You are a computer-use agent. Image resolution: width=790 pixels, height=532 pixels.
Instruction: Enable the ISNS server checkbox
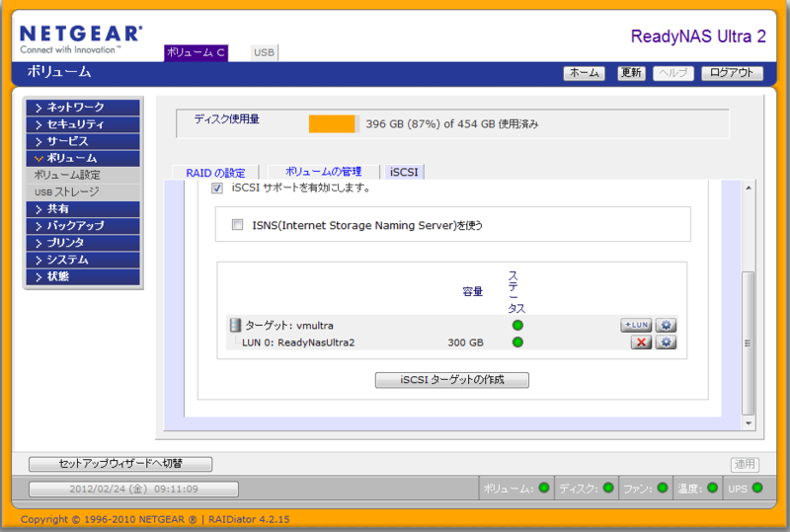click(237, 225)
